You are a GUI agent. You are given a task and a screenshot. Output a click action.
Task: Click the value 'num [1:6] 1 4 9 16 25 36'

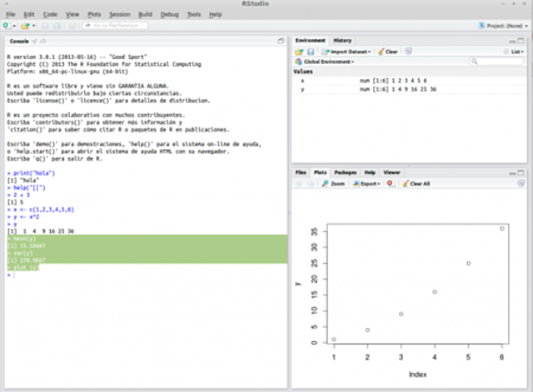398,89
